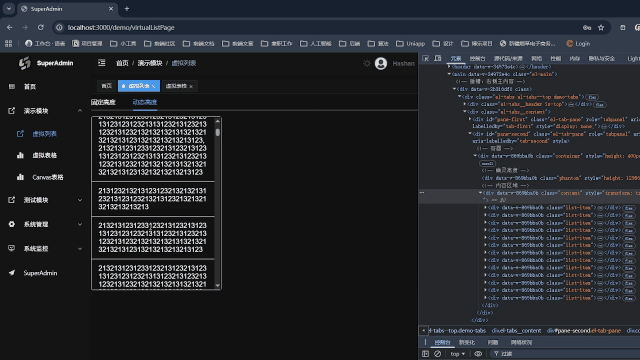Open the user avatar menu
The image size is (640, 360).
[381, 63]
